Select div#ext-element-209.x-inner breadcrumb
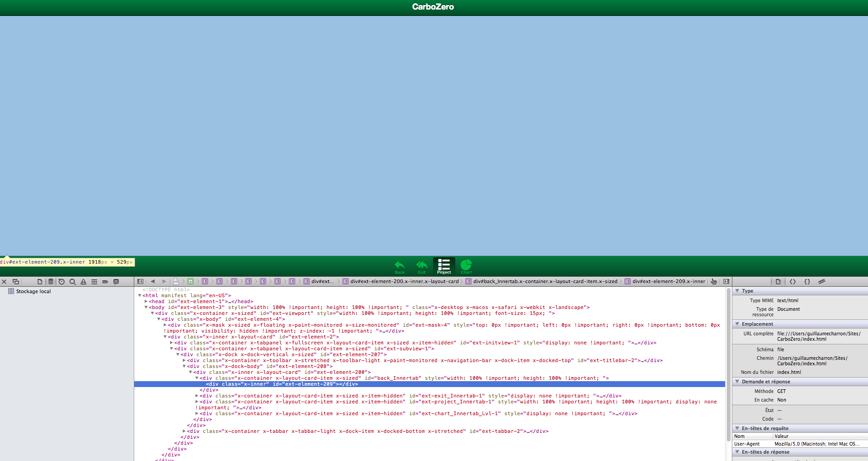 [x=665, y=281]
